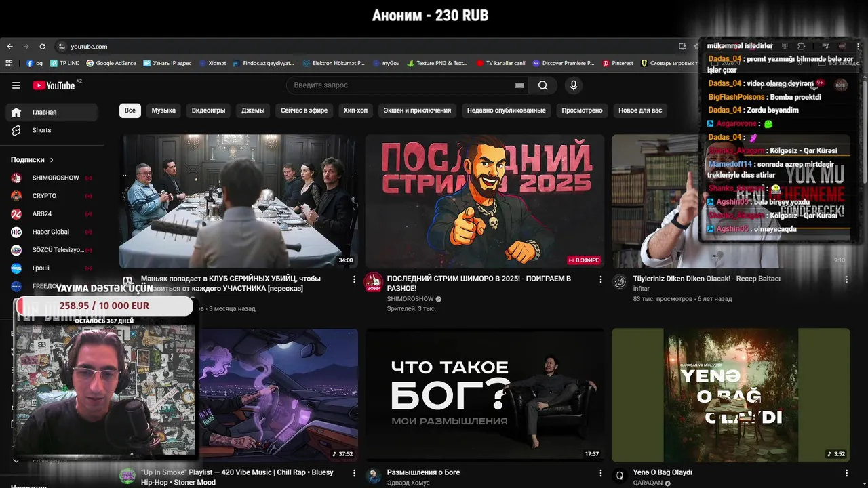Open the Texture PNG & Text bookmark

click(437, 63)
